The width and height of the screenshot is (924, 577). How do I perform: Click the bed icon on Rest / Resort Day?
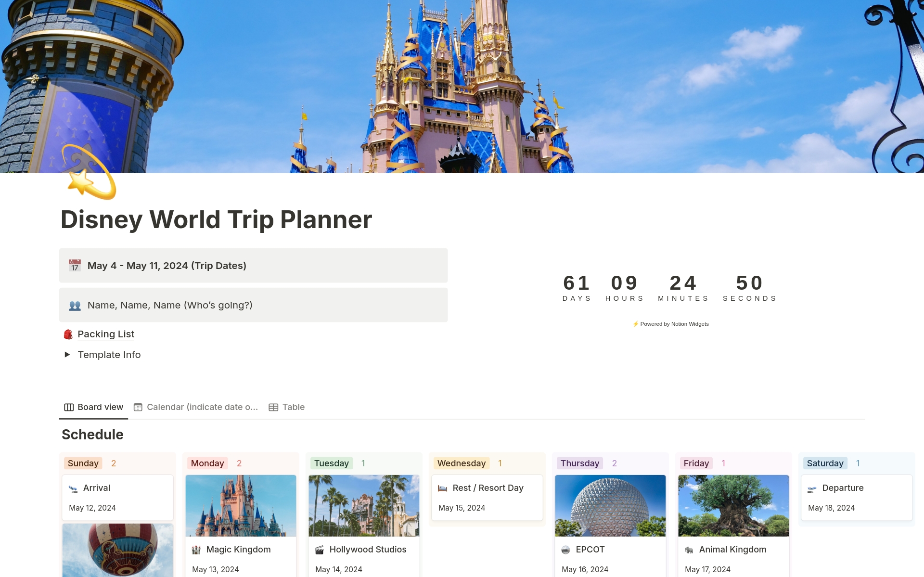coord(442,488)
